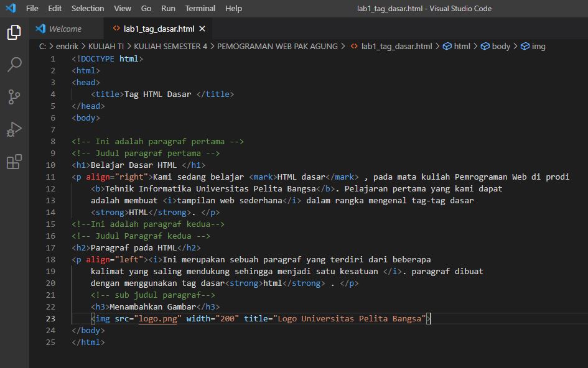The width and height of the screenshot is (588, 368).
Task: Open the File menu
Action: (32, 8)
